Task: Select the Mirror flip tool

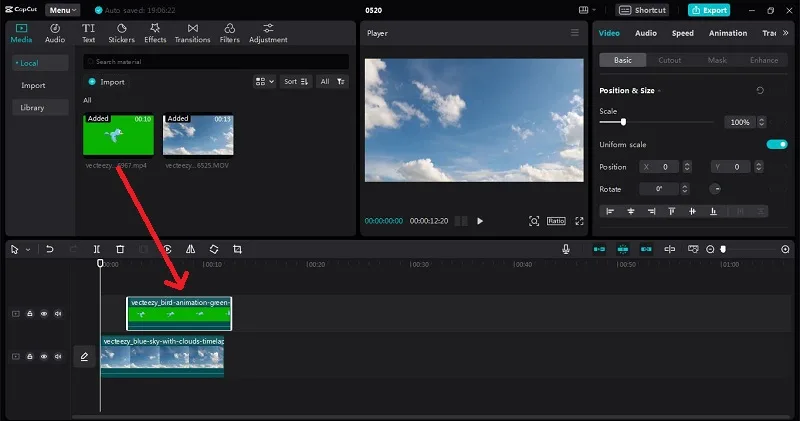Action: [x=190, y=249]
